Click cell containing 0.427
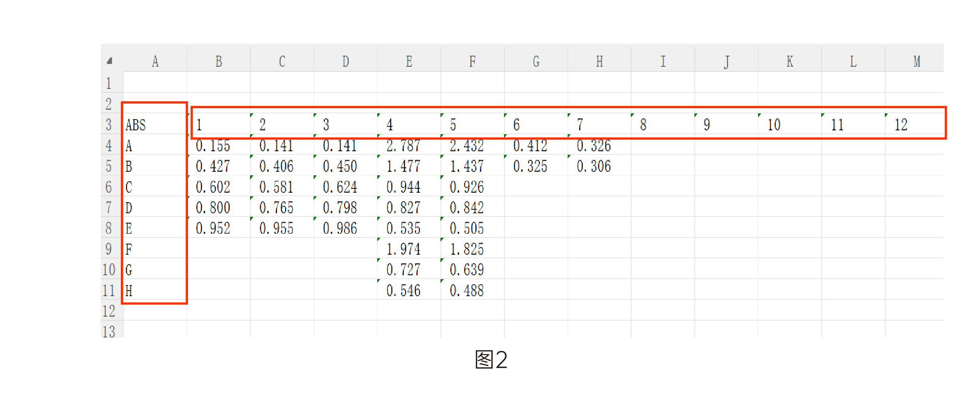980x415 pixels. (x=219, y=165)
